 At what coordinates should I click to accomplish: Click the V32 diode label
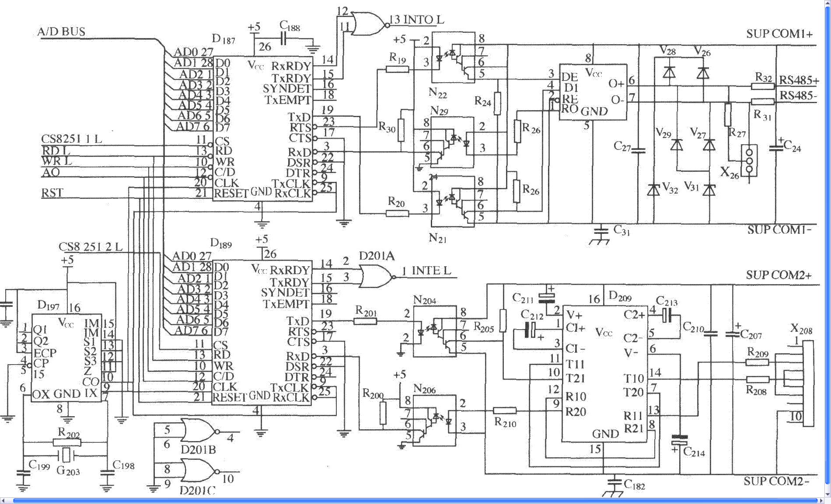[x=670, y=188]
